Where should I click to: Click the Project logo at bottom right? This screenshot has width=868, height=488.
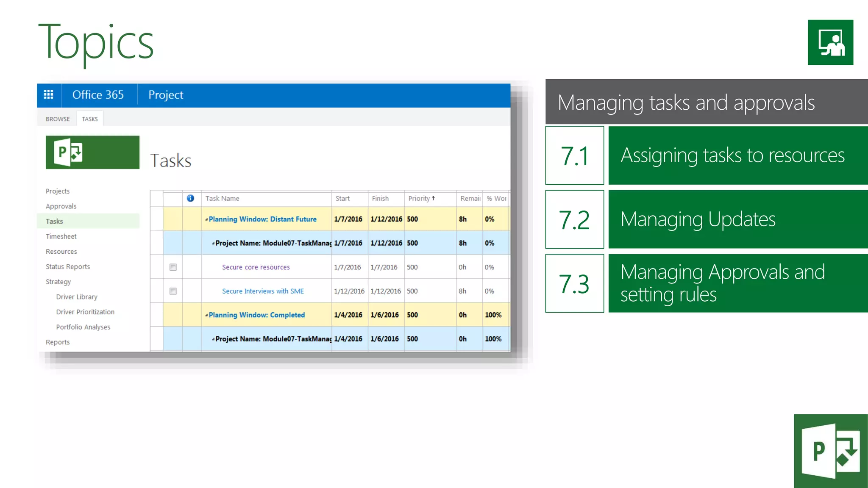coord(831,451)
